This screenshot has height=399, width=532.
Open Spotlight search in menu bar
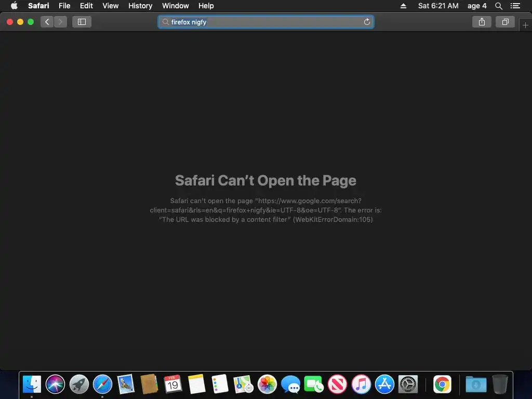click(498, 6)
